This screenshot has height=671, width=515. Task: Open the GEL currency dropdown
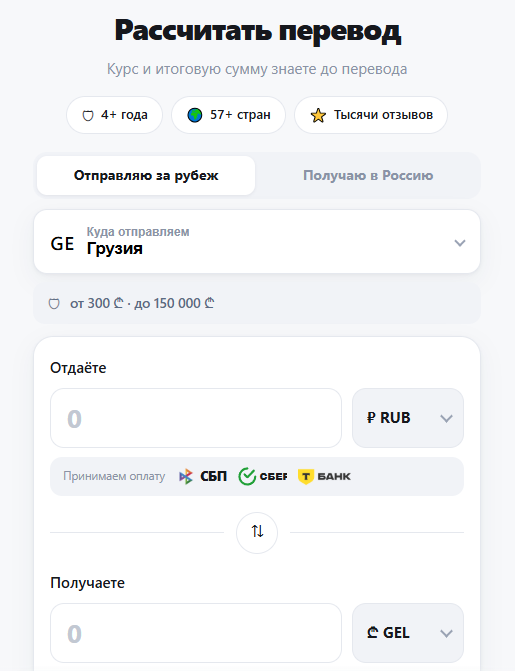(x=408, y=633)
